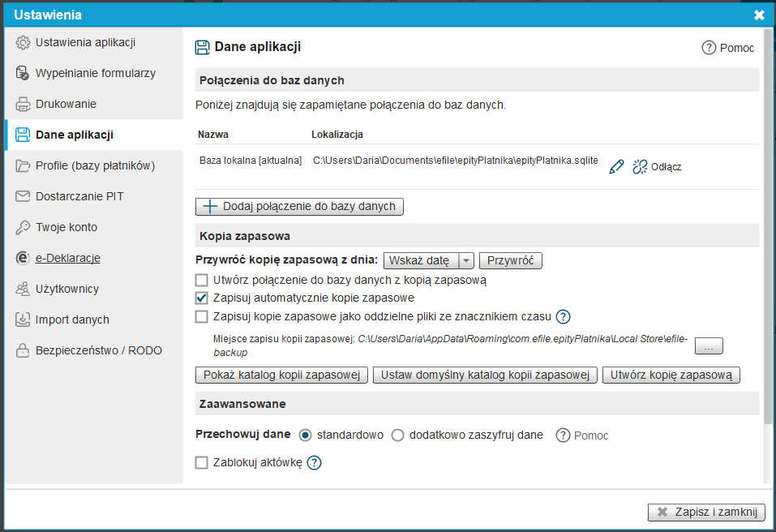
Task: Open the Wskaż datę dropdown arrow
Action: 465,261
